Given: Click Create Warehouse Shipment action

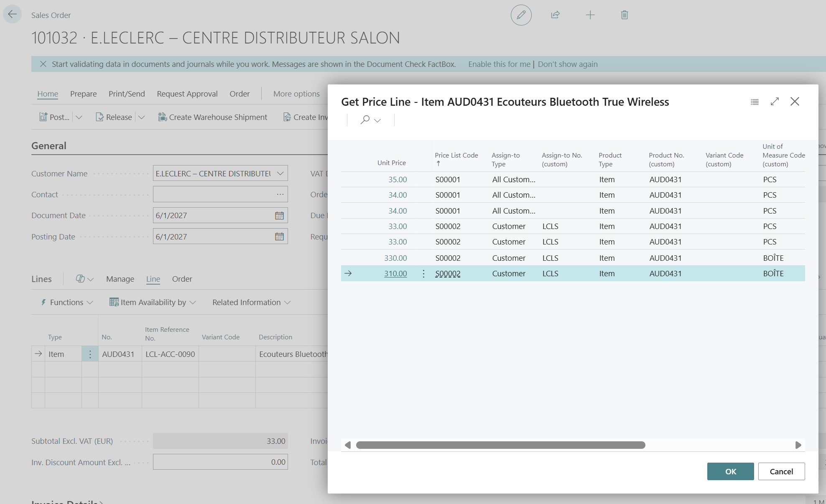Looking at the screenshot, I should tap(213, 117).
